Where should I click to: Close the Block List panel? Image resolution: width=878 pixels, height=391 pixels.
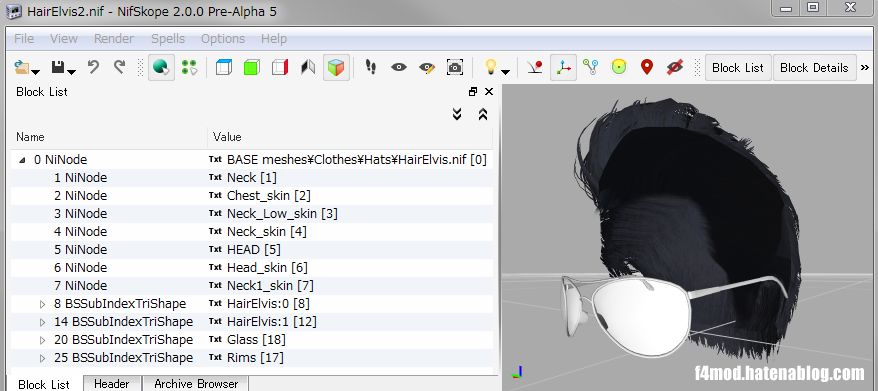[x=489, y=91]
